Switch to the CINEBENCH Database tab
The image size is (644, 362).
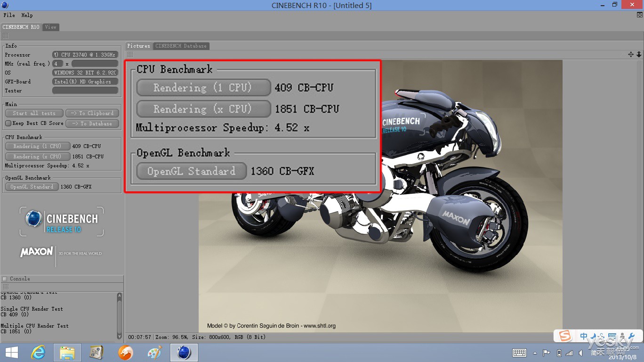(x=181, y=46)
